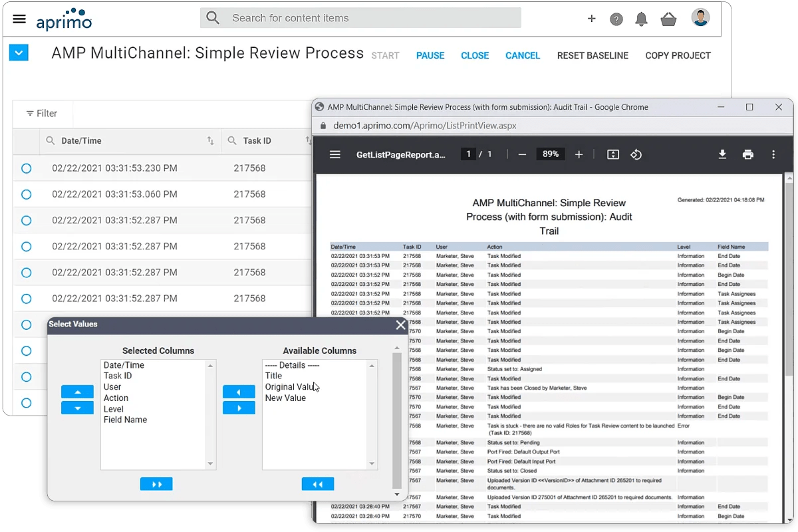Screen dimensions: 798x532
Task: Click 'Status set to: Assigned' in the report
Action: [515, 369]
